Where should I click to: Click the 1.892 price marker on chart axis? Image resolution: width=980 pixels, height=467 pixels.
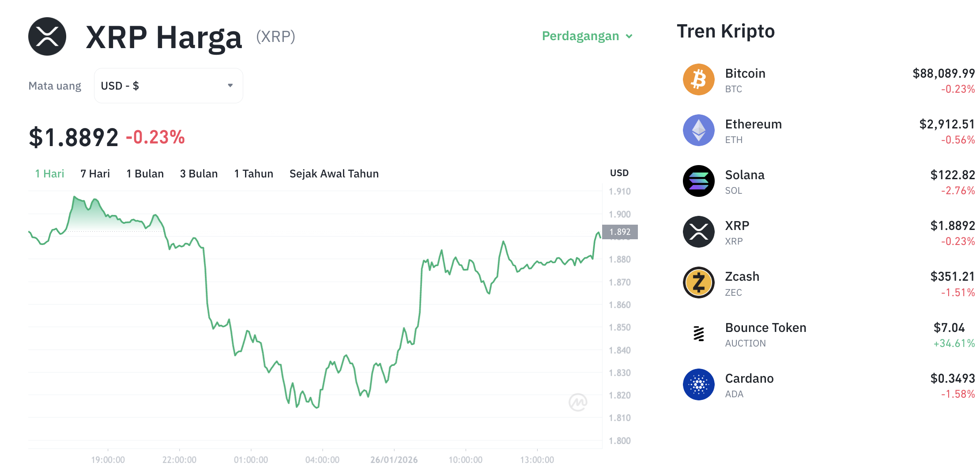coord(619,231)
